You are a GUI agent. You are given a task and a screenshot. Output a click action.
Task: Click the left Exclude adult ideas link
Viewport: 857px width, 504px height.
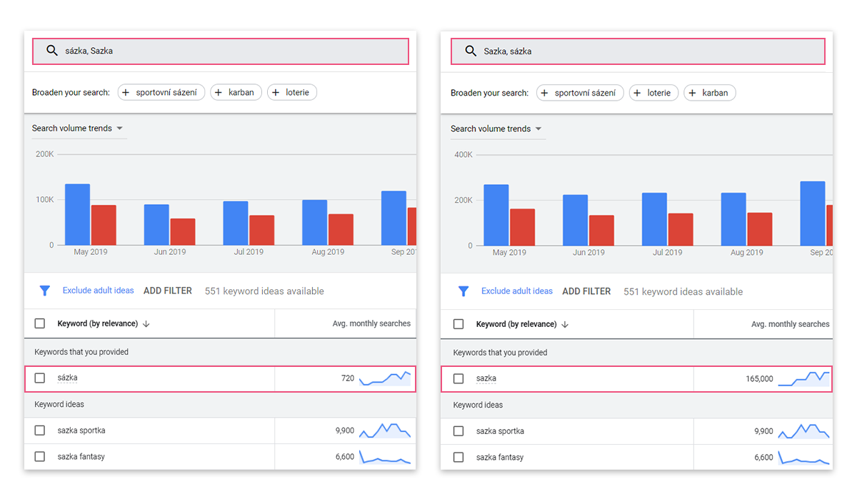point(98,291)
